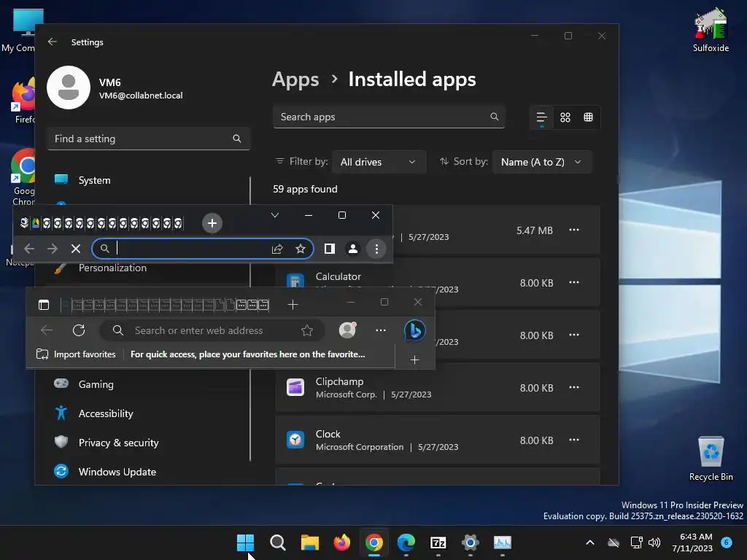Bookmark this tab with Chrome star
Image resolution: width=747 pixels, height=560 pixels.
300,249
